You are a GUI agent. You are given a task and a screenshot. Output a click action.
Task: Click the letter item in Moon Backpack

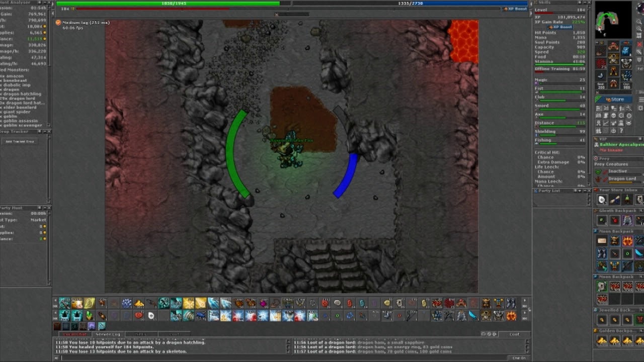pyautogui.click(x=602, y=241)
